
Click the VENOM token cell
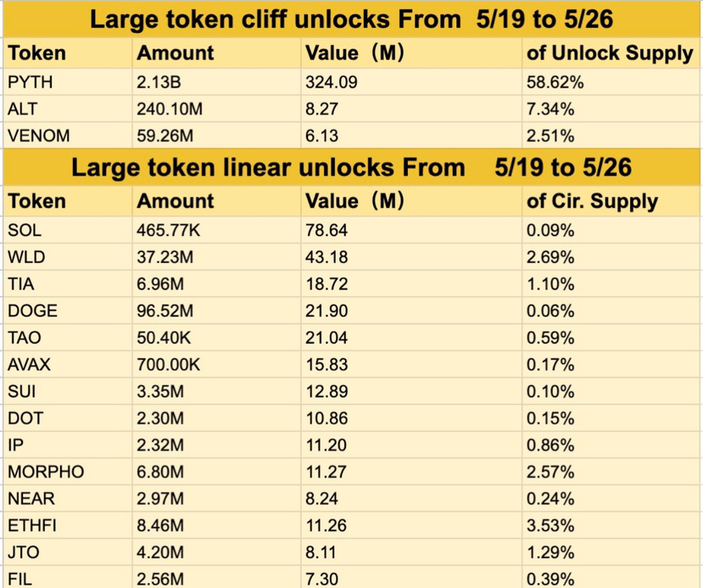[x=68, y=136]
